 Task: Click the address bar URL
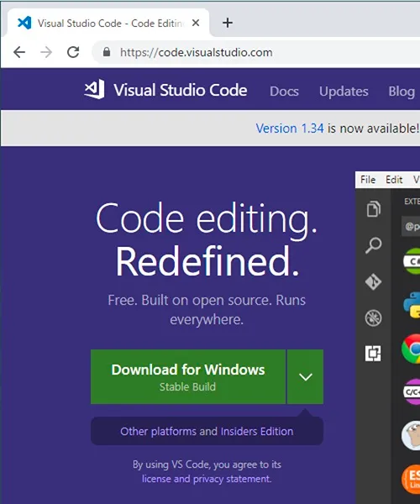197,52
